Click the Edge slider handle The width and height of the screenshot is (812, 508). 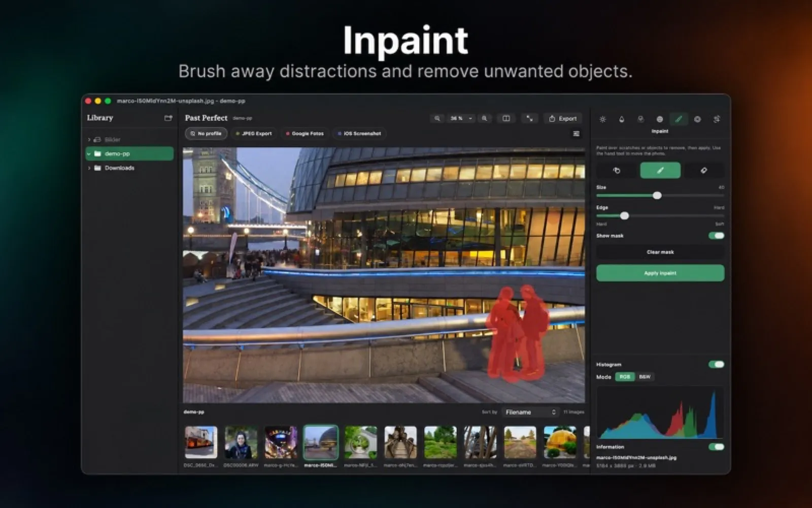pos(625,216)
